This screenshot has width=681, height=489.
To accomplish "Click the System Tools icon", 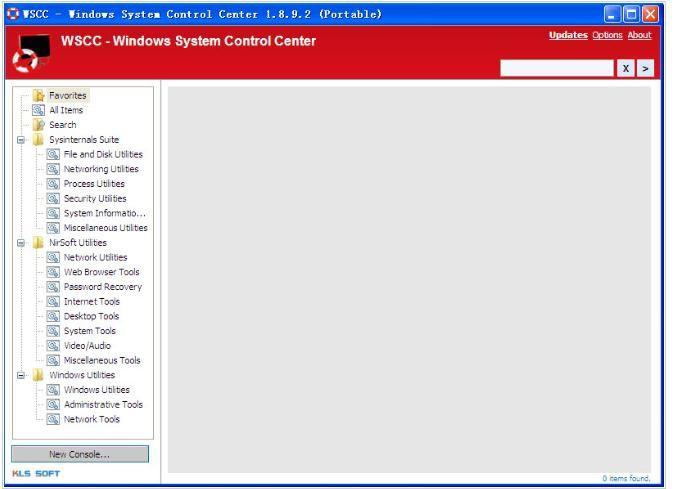I will point(53,331).
